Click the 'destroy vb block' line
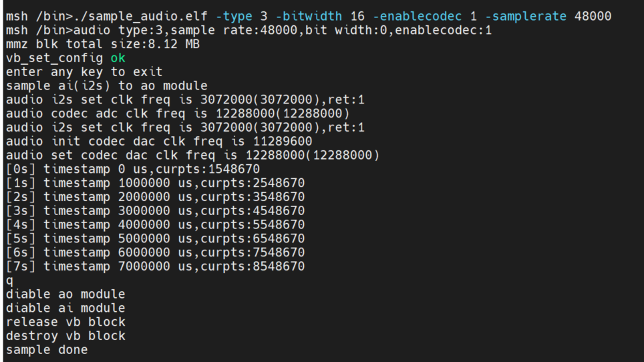This screenshot has width=644, height=362. (65, 336)
